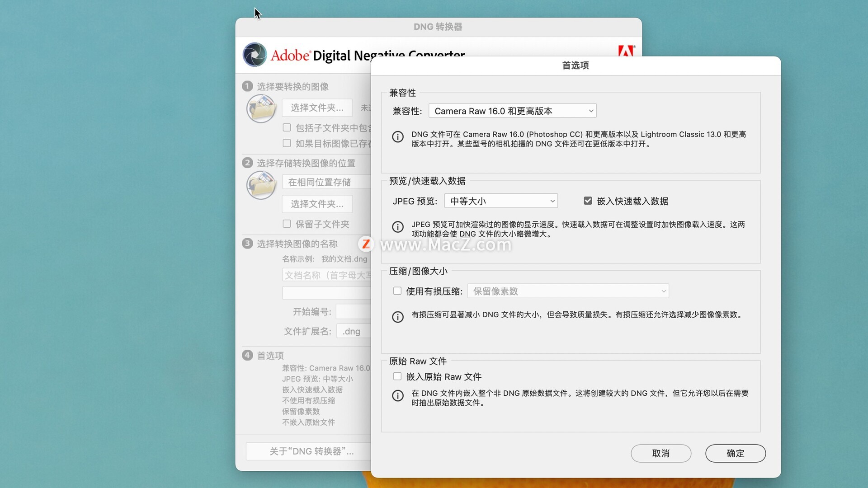
Task: Uncheck 嵌入快速载入数据 checkbox
Action: click(x=588, y=201)
